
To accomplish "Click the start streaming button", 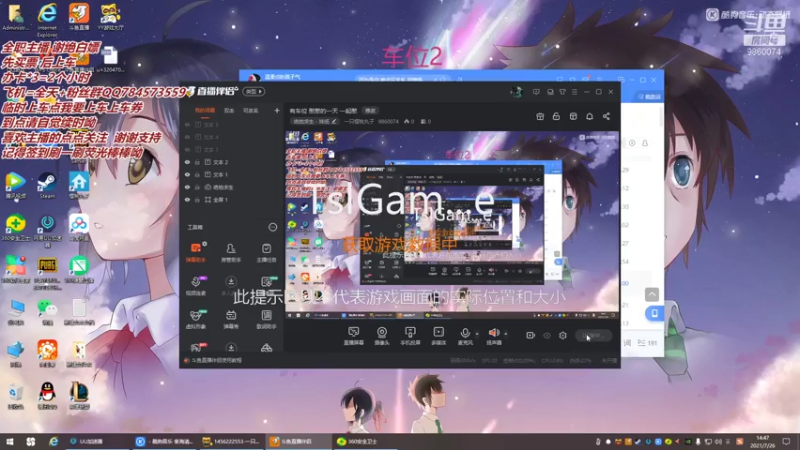I will pos(593,335).
